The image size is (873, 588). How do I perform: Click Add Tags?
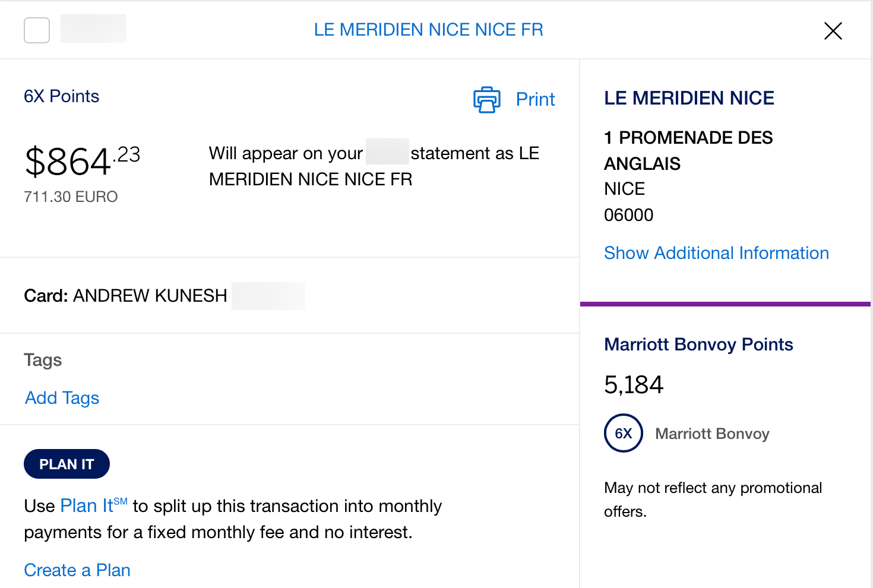(61, 398)
